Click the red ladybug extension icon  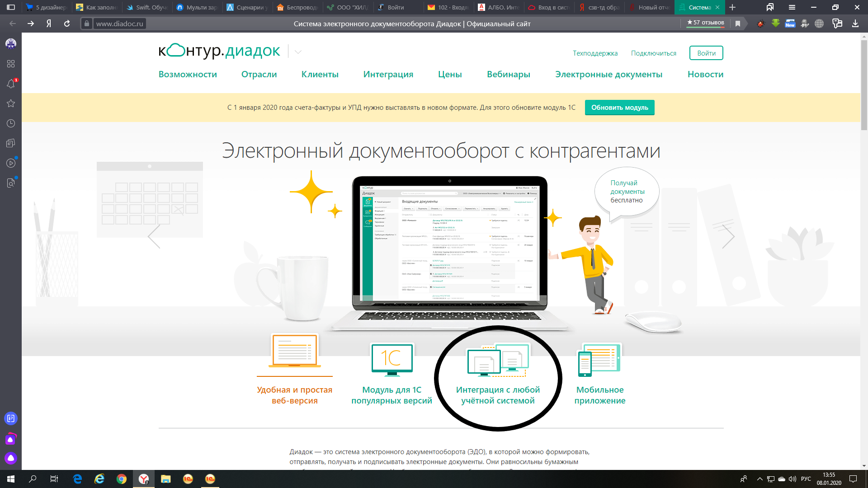[x=761, y=23]
